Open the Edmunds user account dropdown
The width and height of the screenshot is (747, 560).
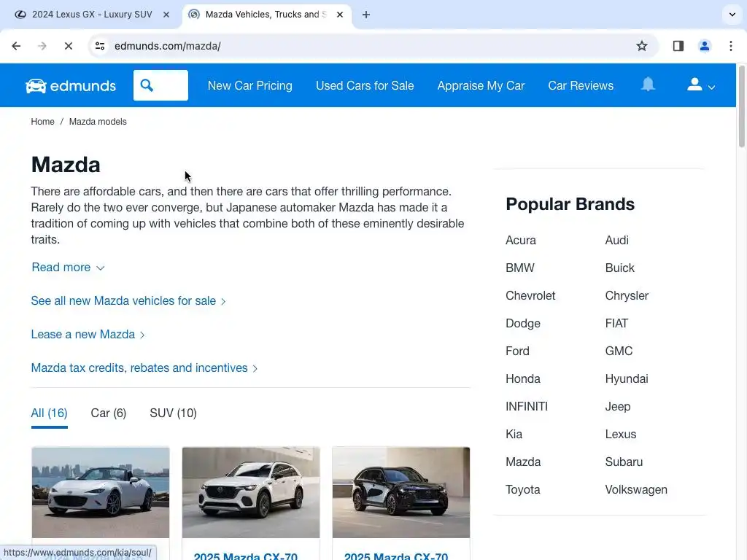(x=701, y=85)
